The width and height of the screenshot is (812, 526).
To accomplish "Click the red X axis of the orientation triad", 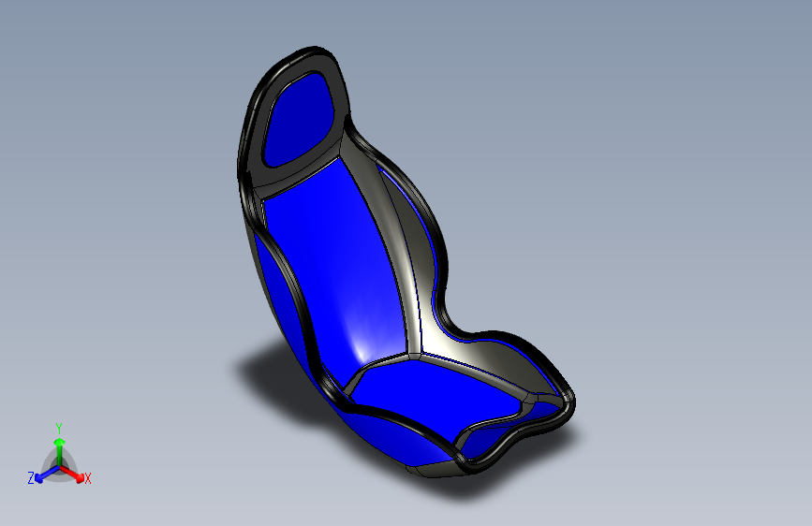I will 72,475.
